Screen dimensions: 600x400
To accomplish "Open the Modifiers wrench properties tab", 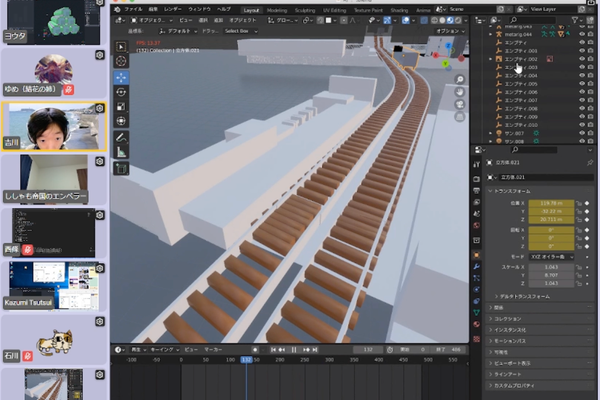I will pos(476,266).
